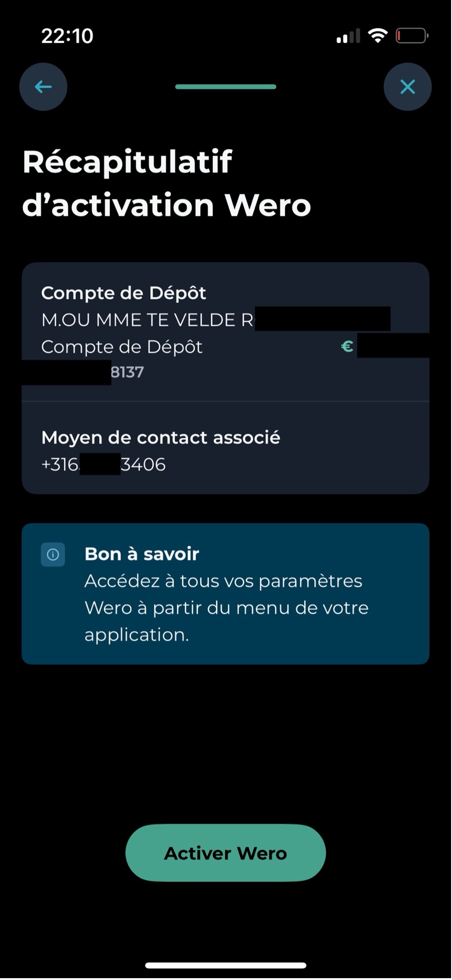Image resolution: width=452 pixels, height=980 pixels.
Task: Tap the 22:10 clock in status bar
Action: pyautogui.click(x=67, y=36)
